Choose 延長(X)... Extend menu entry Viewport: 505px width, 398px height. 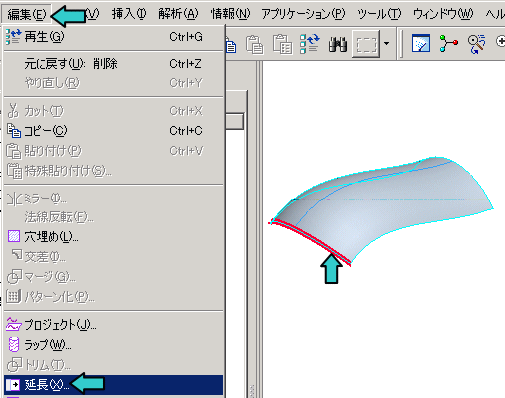click(x=113, y=385)
